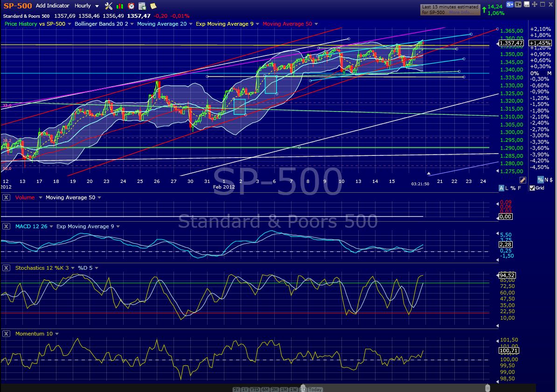Click the gray T dropdown icon
Image resolution: width=557 pixels, height=392 pixels.
pyautogui.click(x=518, y=4)
